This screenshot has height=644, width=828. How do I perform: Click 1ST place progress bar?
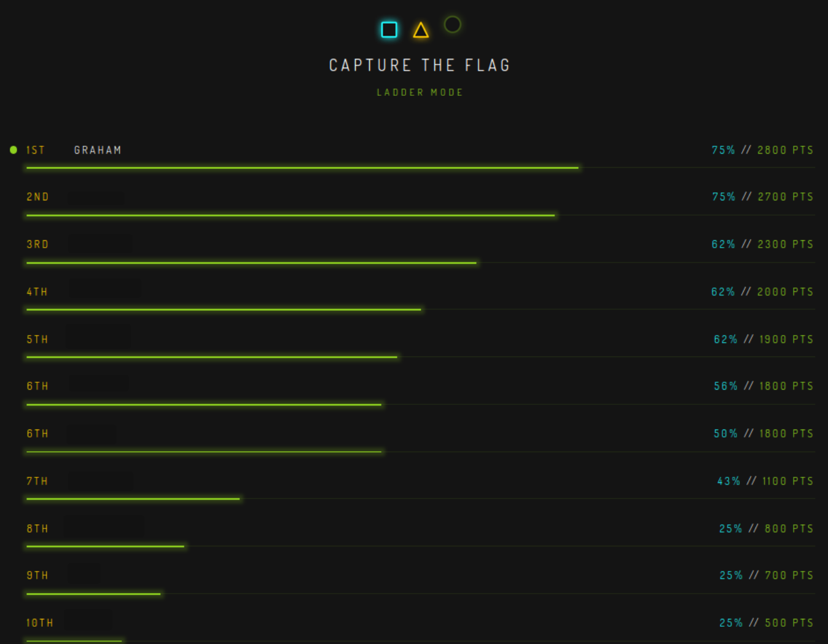pyautogui.click(x=302, y=168)
